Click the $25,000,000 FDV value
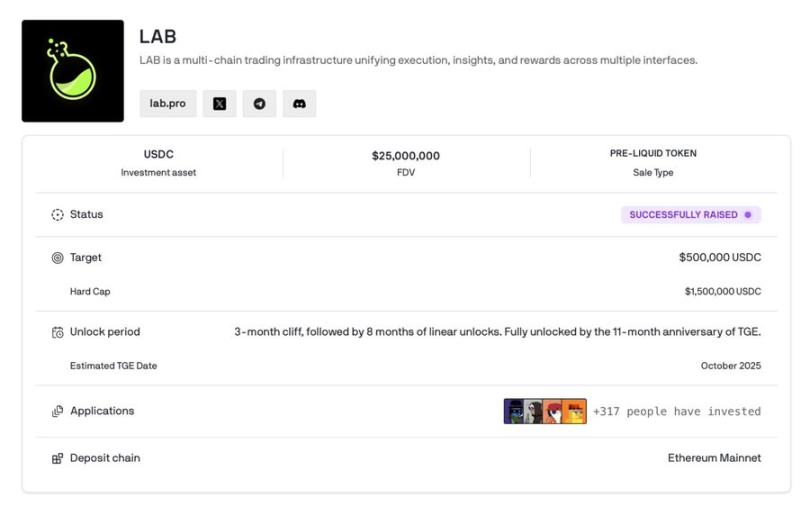The height and width of the screenshot is (507, 810). [x=405, y=156]
